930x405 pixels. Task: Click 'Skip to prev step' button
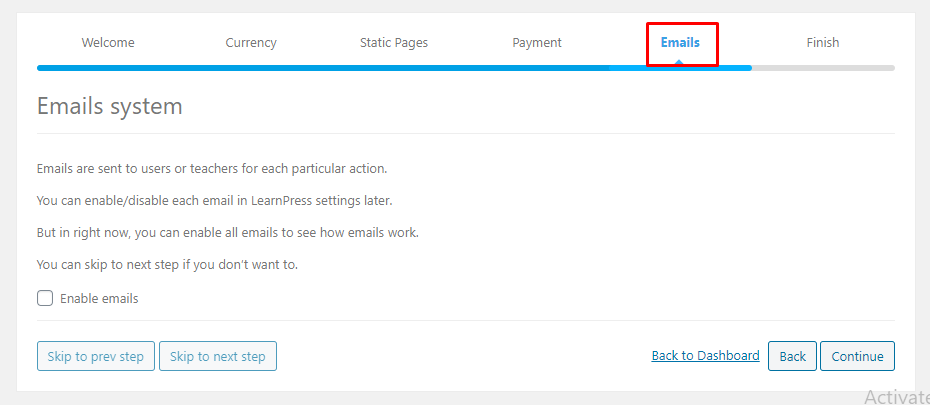point(95,356)
